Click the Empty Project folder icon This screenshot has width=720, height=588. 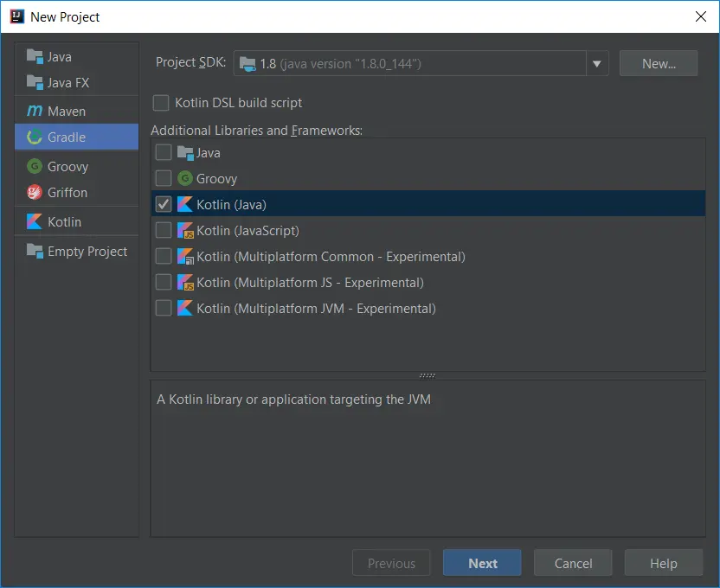[35, 251]
